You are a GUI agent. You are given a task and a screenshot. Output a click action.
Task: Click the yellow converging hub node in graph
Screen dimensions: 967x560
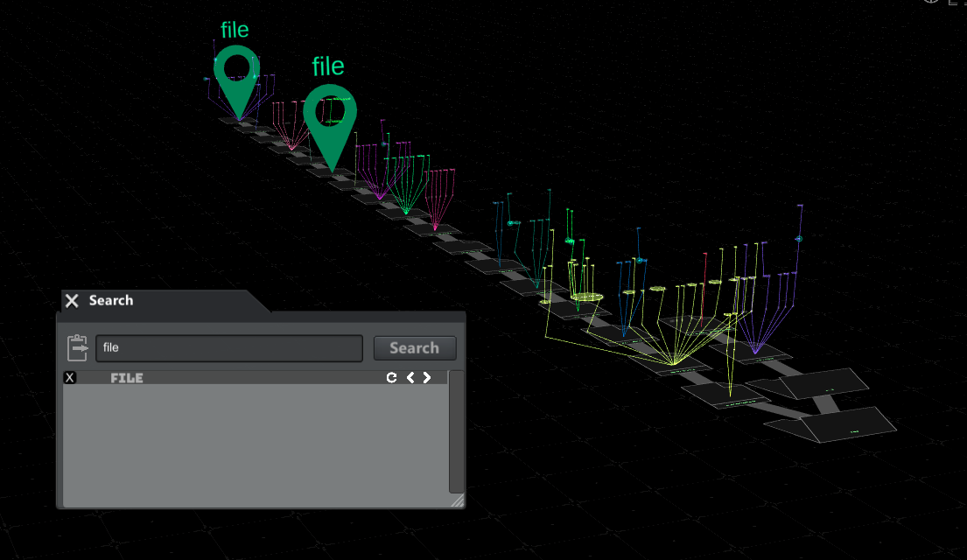[673, 361]
